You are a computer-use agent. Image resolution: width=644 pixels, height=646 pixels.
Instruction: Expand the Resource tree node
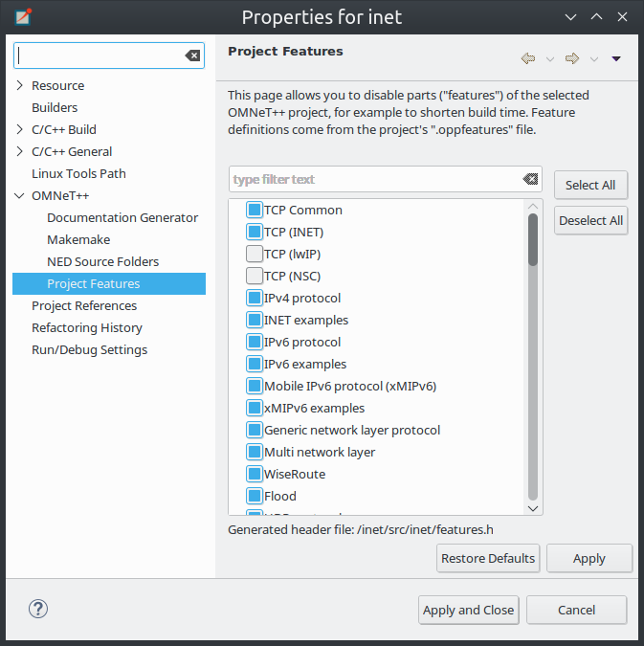(19, 85)
